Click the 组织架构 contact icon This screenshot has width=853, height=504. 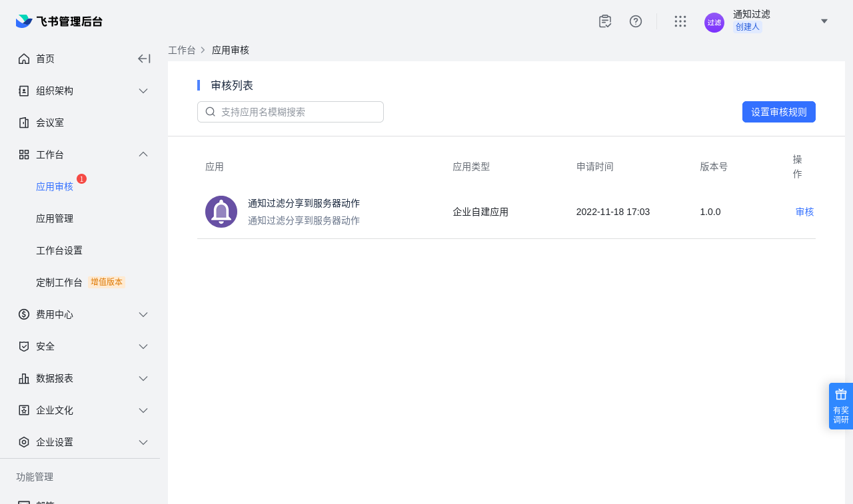(x=24, y=91)
